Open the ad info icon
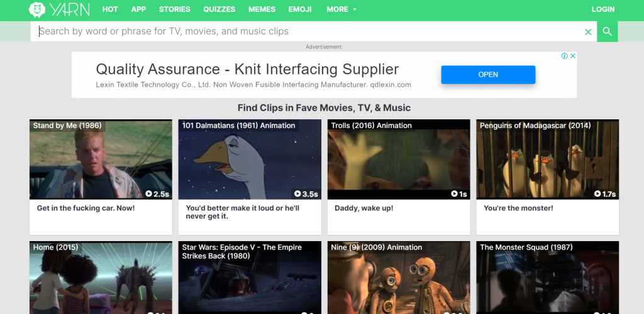 click(565, 56)
